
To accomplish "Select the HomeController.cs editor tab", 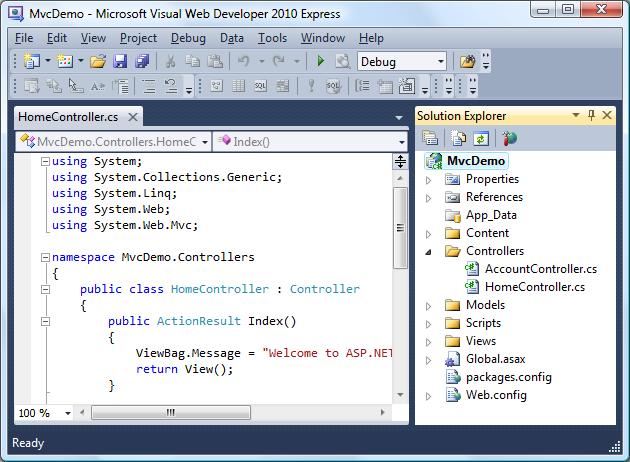I will pos(68,117).
